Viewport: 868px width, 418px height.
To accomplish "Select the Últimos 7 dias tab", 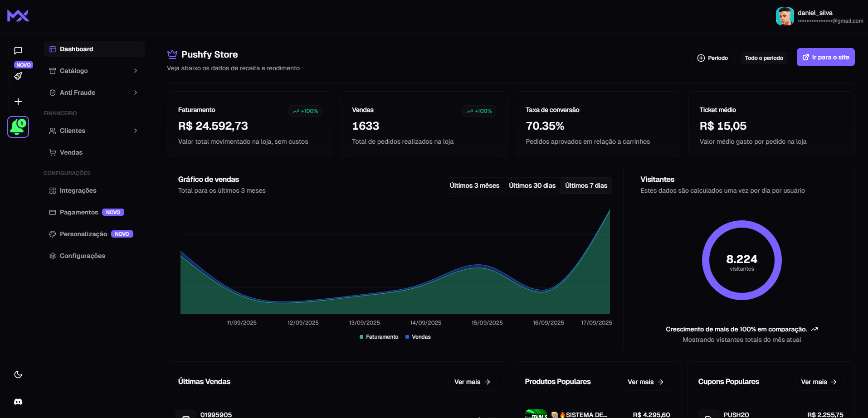I will click(x=586, y=185).
